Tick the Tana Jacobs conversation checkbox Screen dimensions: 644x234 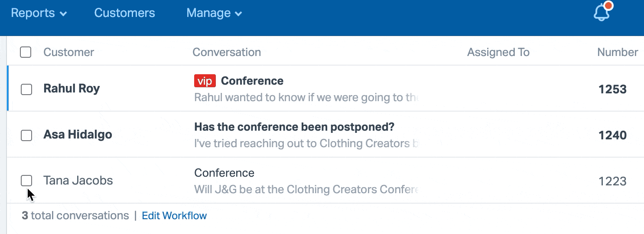(x=26, y=181)
